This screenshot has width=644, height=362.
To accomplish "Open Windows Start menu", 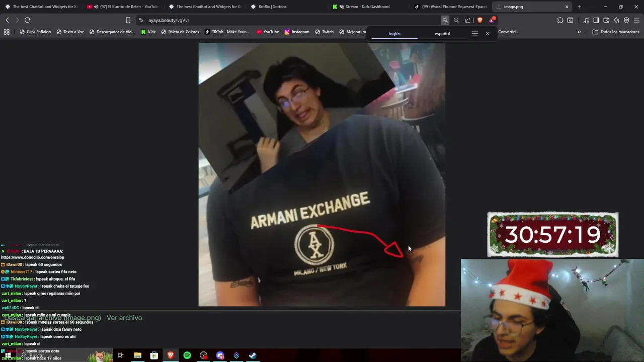I will coord(8,355).
